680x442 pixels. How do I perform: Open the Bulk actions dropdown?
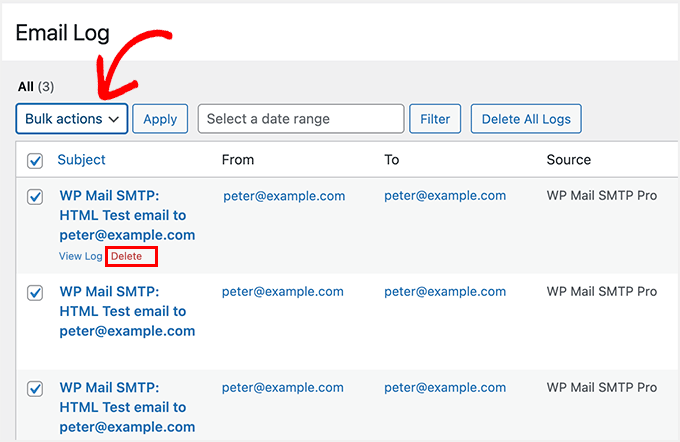pyautogui.click(x=72, y=119)
